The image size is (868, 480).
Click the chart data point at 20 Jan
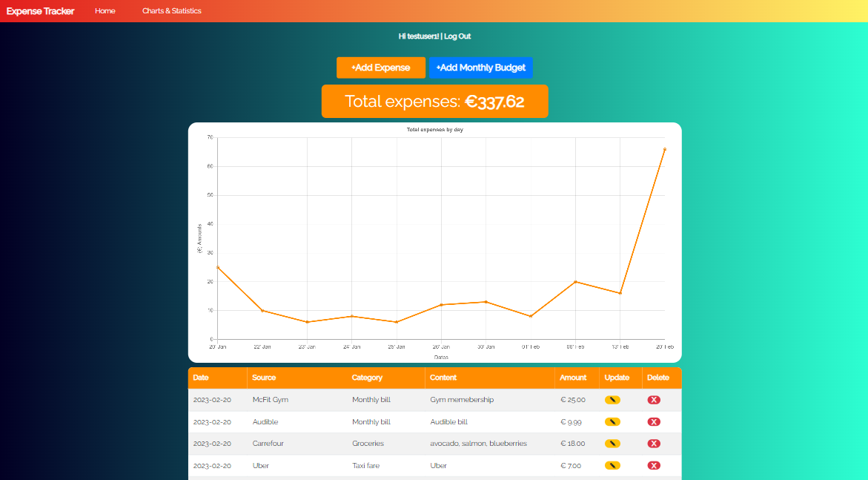click(217, 267)
